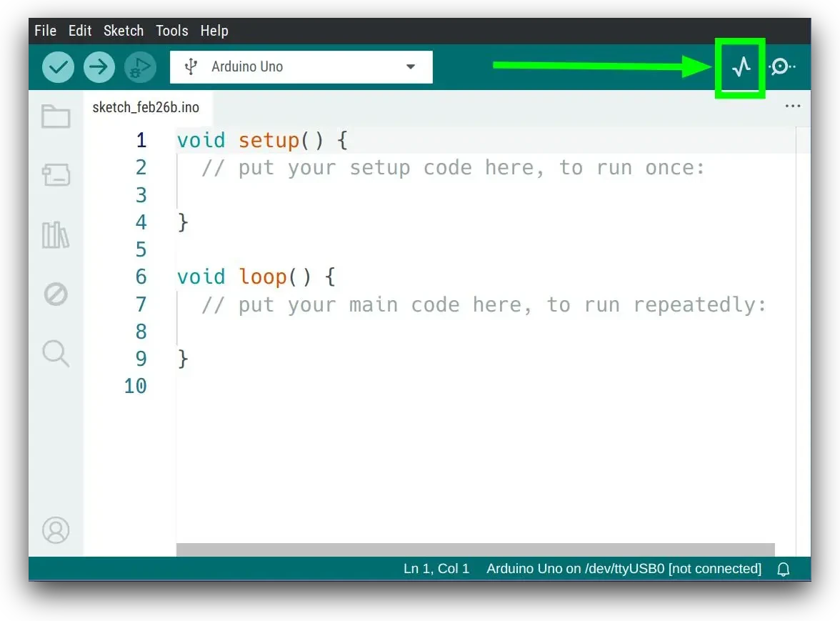Open the Library Manager books icon
Screen dimensions: 840x621
point(56,234)
